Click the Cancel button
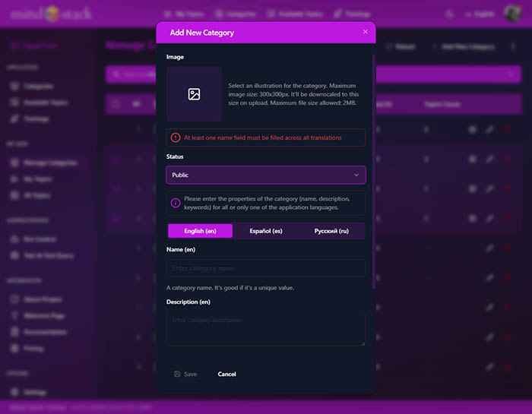The height and width of the screenshot is (414, 532). [x=226, y=374]
